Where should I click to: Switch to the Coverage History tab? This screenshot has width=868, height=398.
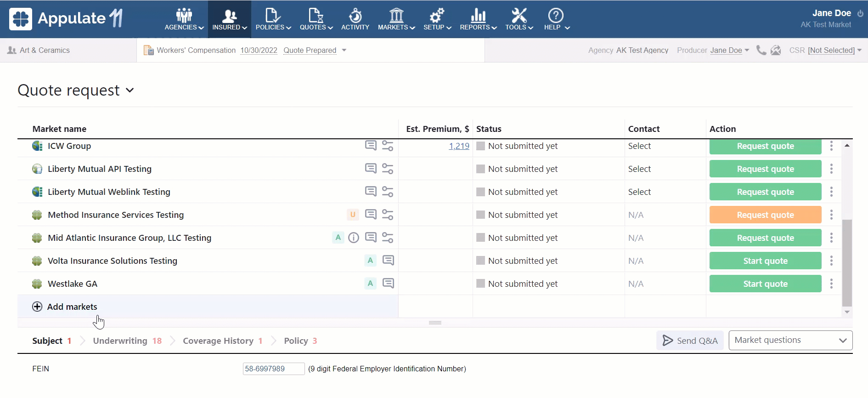pos(222,341)
